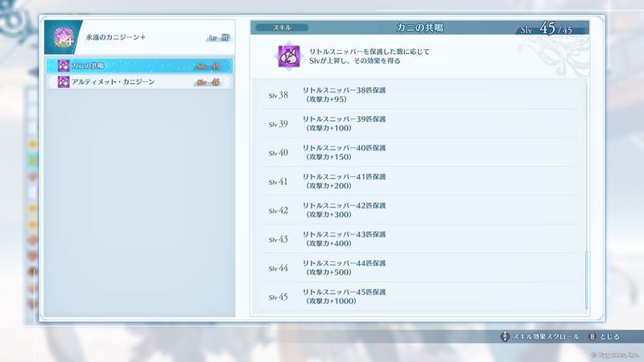Click the スキル tab label

click(283, 27)
